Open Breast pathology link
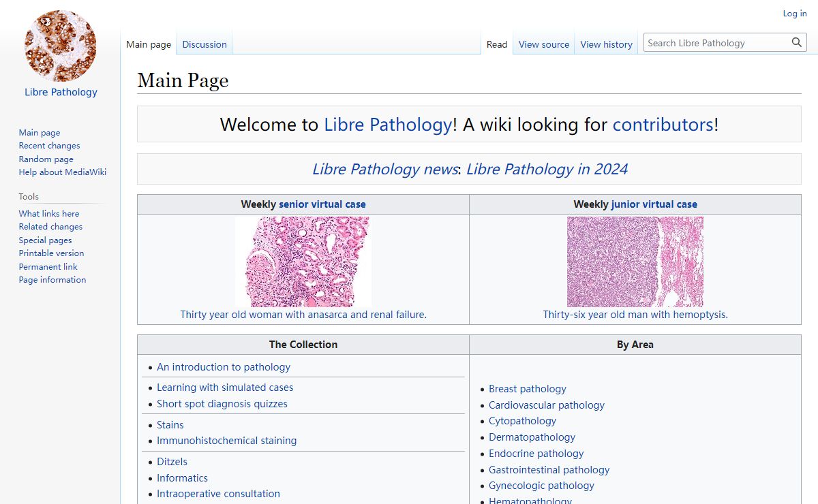This screenshot has width=818, height=504. [x=528, y=389]
